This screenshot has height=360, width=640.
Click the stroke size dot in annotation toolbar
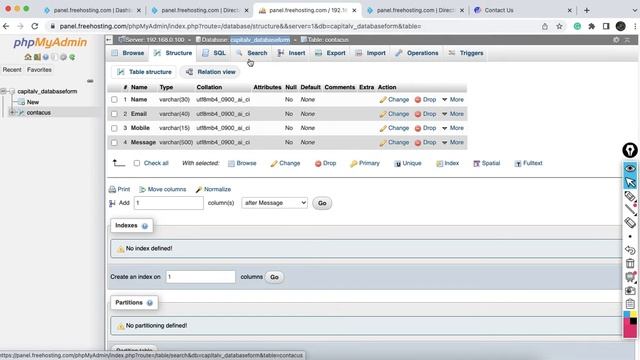[630, 236]
